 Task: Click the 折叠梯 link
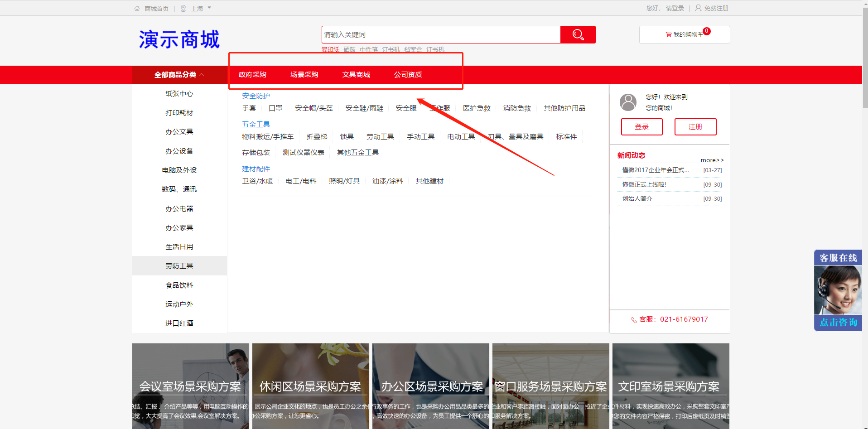pyautogui.click(x=317, y=137)
